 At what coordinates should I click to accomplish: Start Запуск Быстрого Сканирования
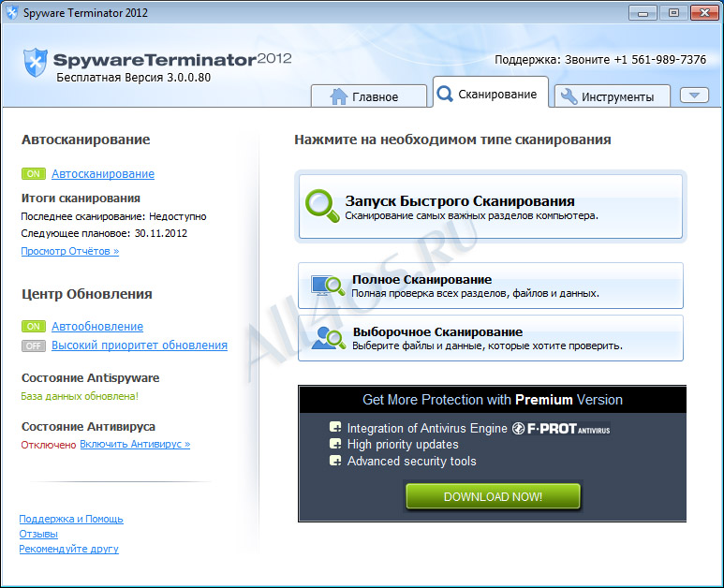(491, 206)
